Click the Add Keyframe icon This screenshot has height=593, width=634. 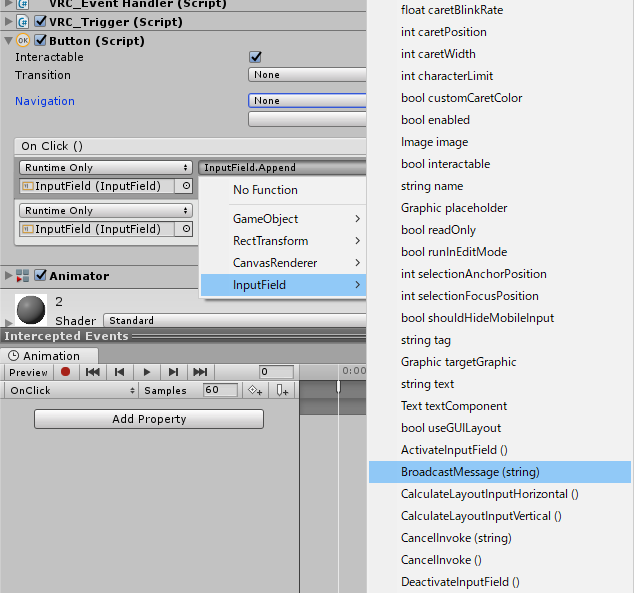(255, 390)
